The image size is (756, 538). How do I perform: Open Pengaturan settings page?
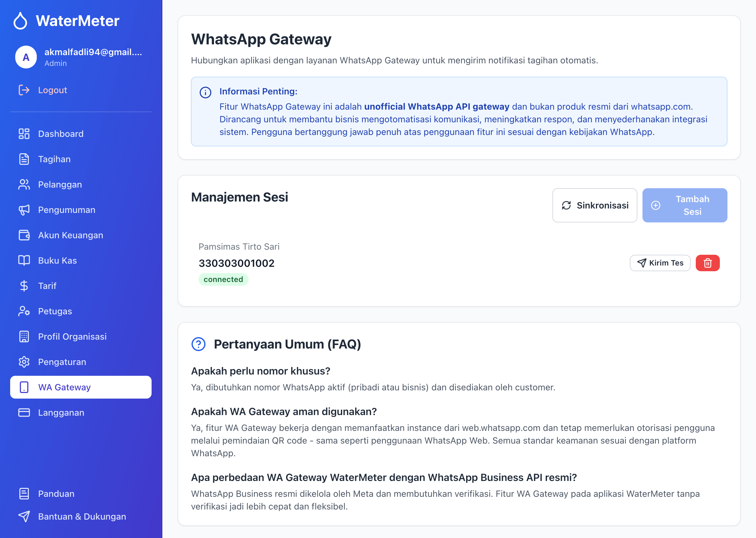click(x=81, y=362)
